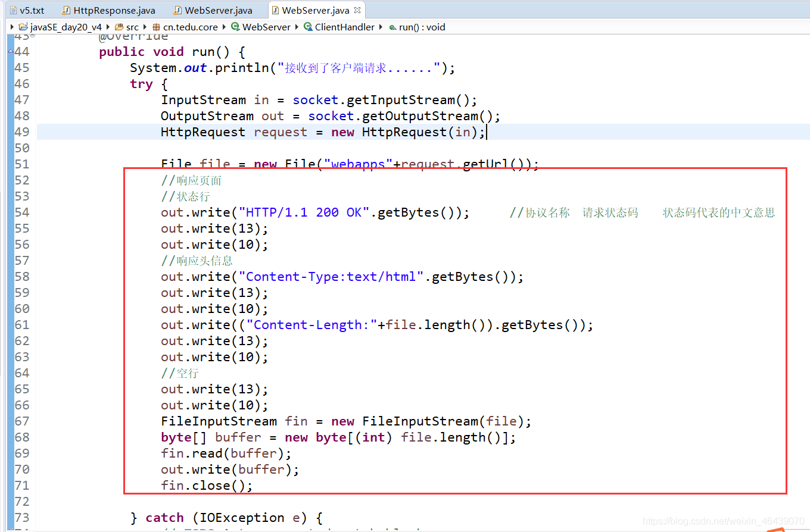Viewport: 810px width, 532px height.
Task: Expand the arrow before ClientHandler breadcrumb
Action: tap(297, 27)
